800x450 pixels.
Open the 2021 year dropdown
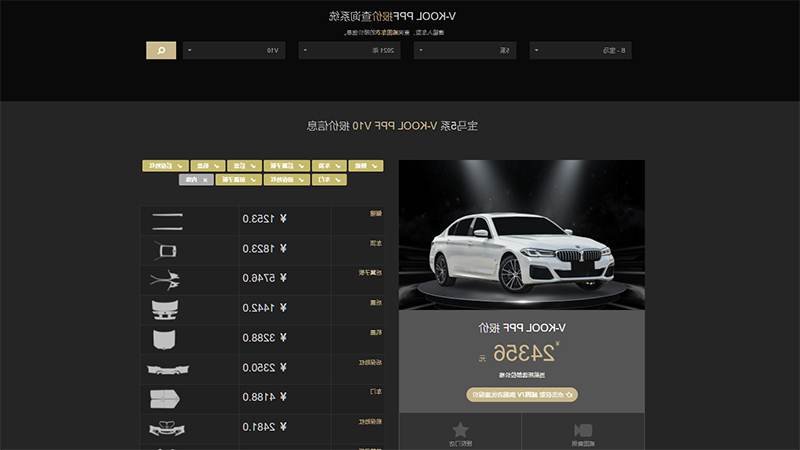(349, 51)
